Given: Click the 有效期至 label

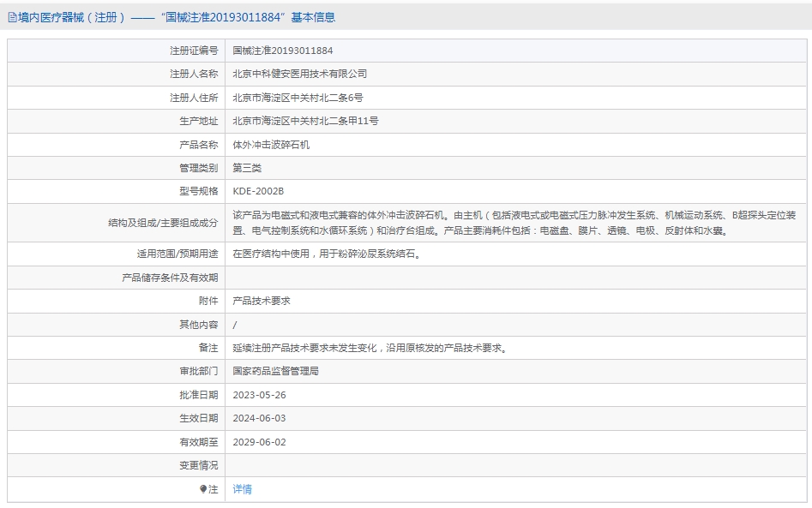Looking at the screenshot, I should point(199,442).
